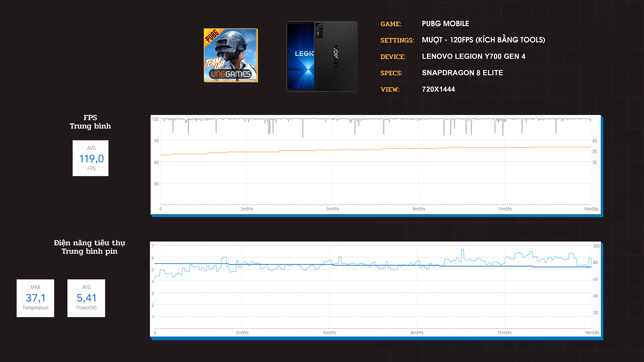Click the AVG 5,41 Power(W) card
Viewport: 644px width, 362px height.
[86, 298]
